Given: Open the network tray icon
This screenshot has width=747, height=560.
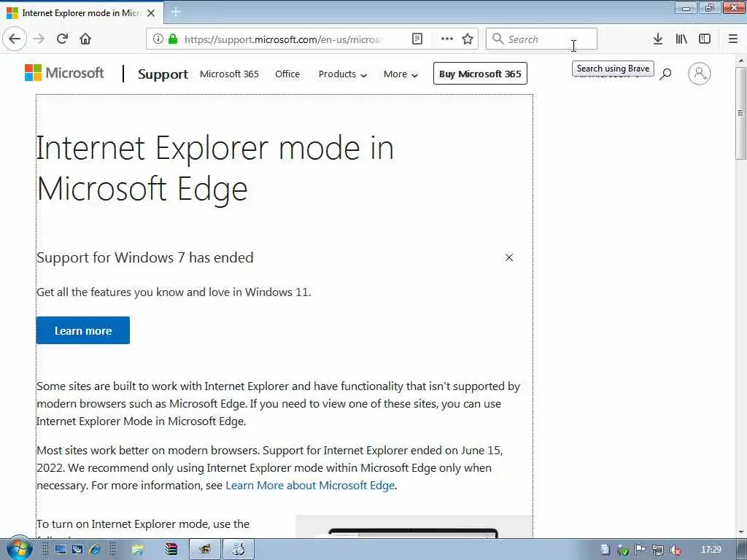Looking at the screenshot, I should pyautogui.click(x=658, y=550).
